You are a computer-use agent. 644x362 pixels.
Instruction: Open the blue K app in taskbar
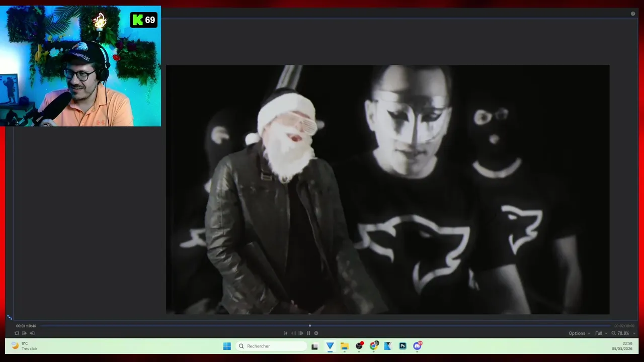(388, 346)
